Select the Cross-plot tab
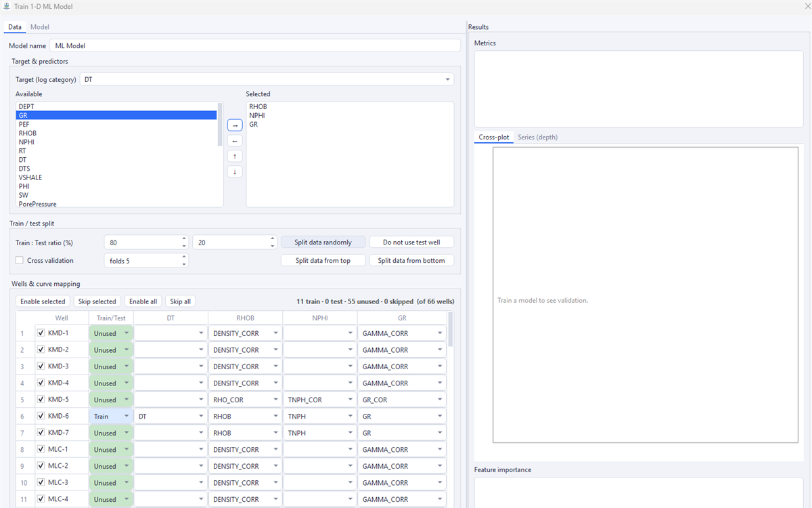The width and height of the screenshot is (812, 508). pyautogui.click(x=494, y=137)
